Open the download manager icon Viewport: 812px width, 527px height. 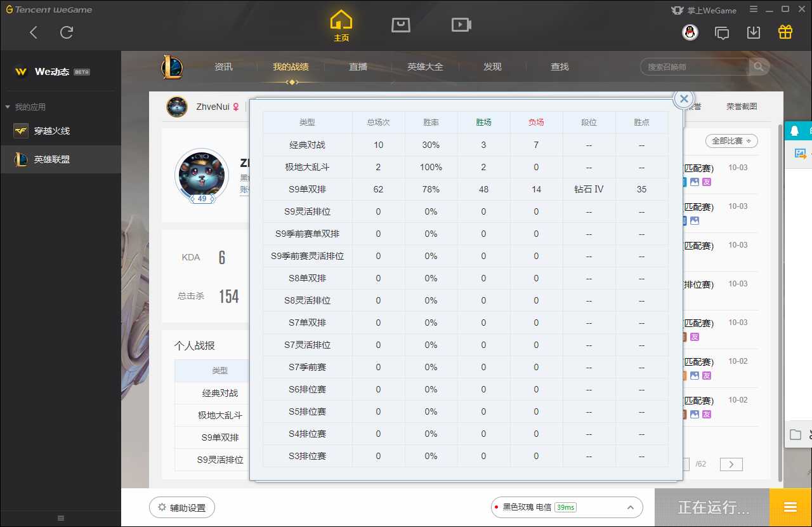[x=754, y=32]
